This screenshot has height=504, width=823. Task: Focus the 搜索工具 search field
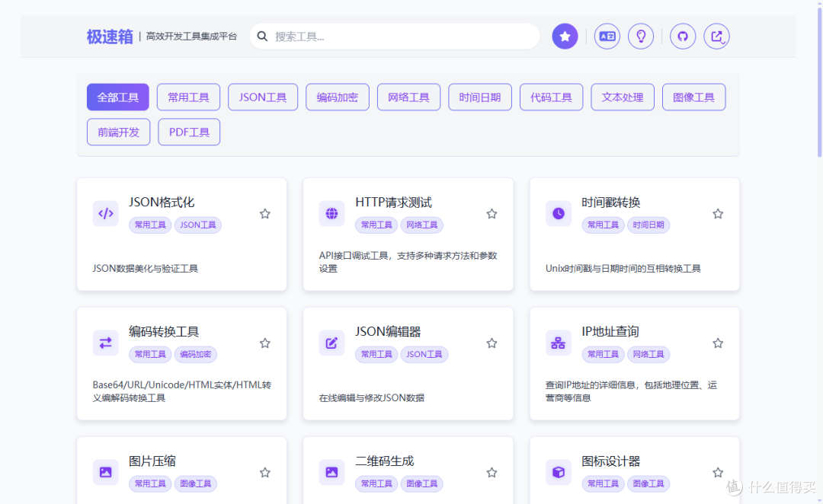point(395,37)
